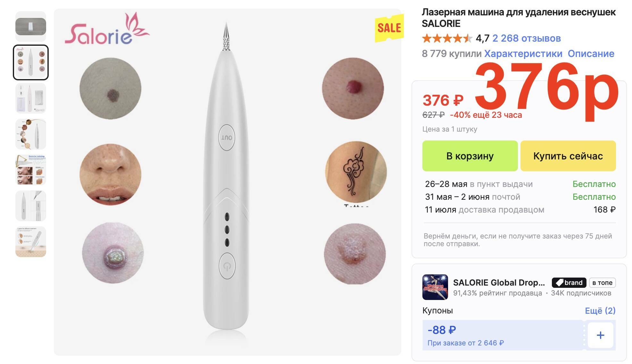632x364 pixels.
Task: Click the brand tag badge
Action: (569, 283)
